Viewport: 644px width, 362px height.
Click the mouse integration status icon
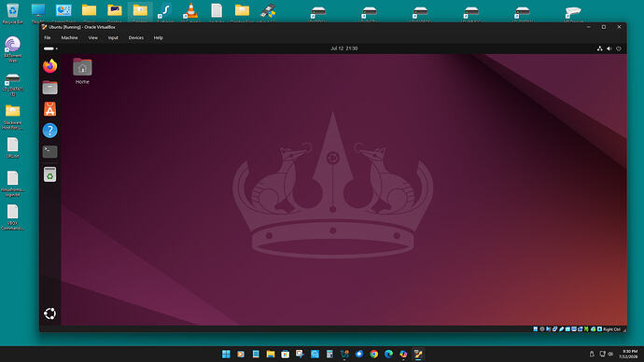[x=593, y=329]
